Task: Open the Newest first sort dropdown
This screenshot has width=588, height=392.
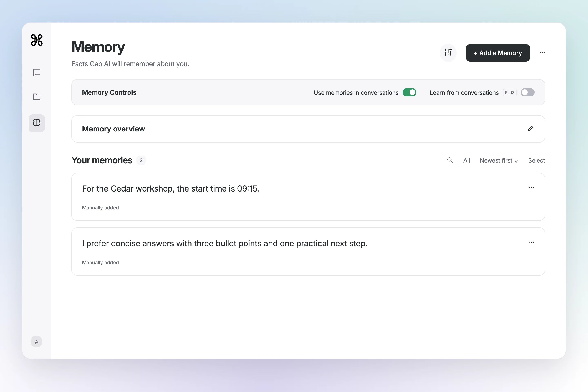Action: click(x=499, y=160)
